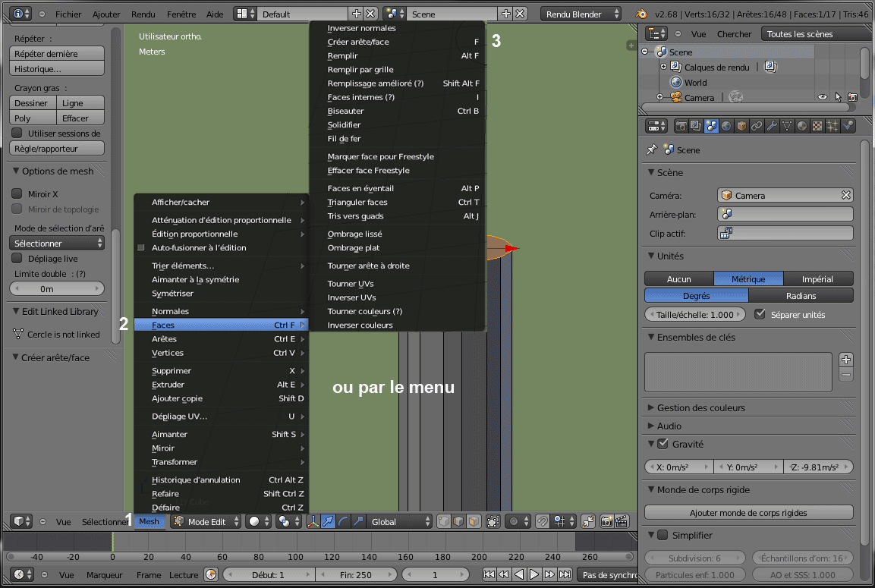The width and height of the screenshot is (875, 588).
Task: Click the OpenGL render animation clapper icon
Action: pyautogui.click(x=622, y=522)
